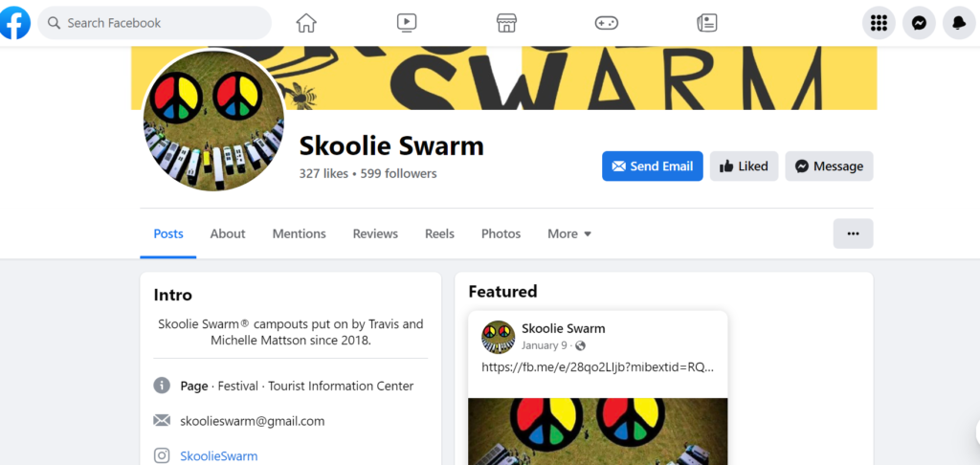The image size is (980, 465).
Task: Toggle the Liked button off
Action: tap(744, 166)
